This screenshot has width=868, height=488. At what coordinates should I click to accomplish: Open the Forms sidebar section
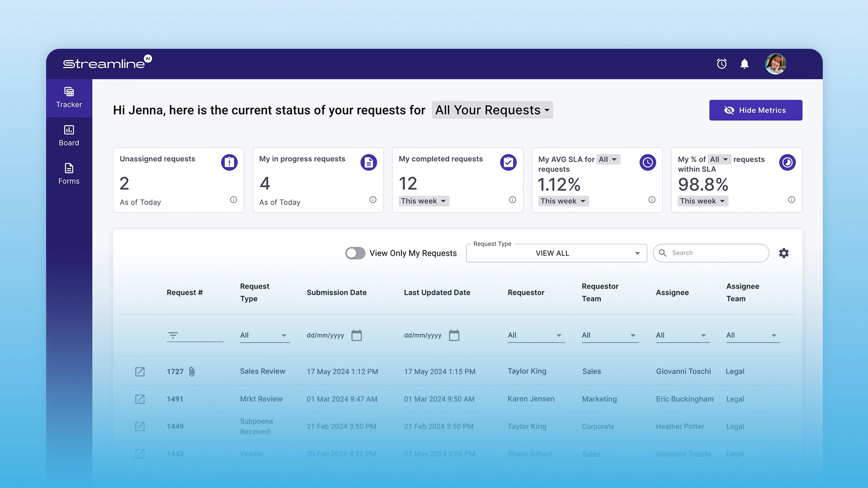click(x=69, y=174)
